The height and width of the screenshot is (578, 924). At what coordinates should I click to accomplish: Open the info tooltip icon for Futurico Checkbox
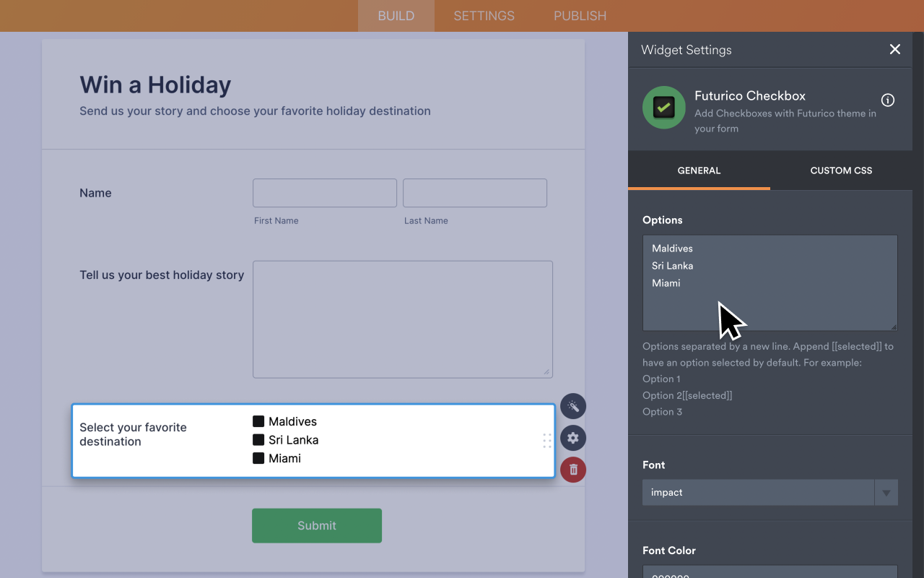point(887,100)
